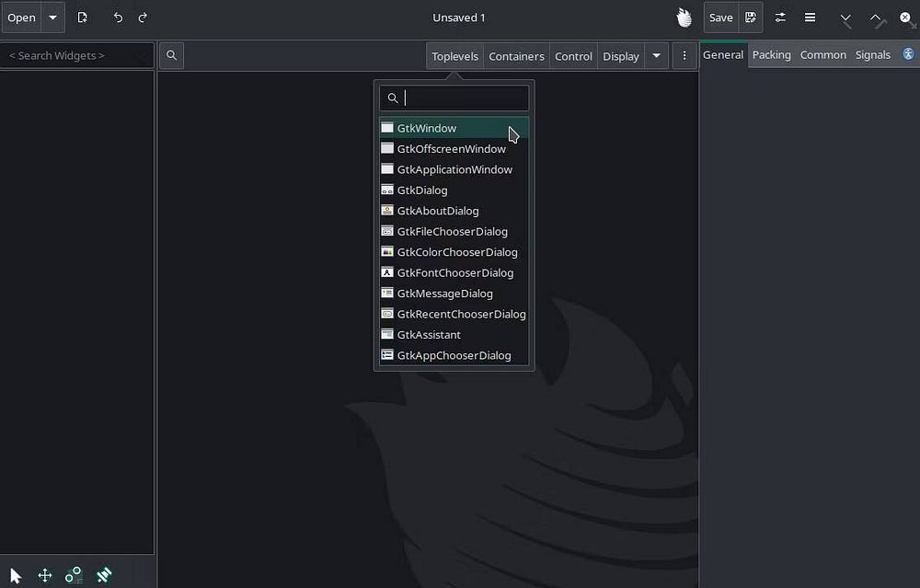Show more widget categories via three-dot button
The height and width of the screenshot is (588, 920).
pos(684,55)
